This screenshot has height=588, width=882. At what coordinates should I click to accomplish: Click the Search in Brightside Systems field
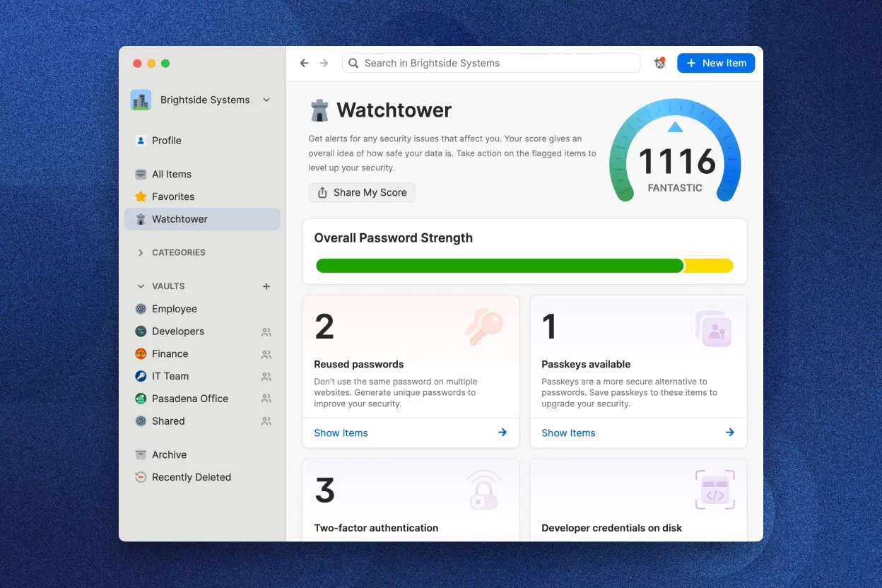(491, 63)
